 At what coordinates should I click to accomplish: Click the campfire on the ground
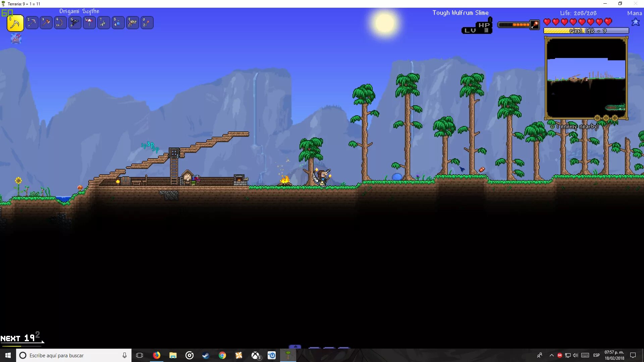point(285,180)
